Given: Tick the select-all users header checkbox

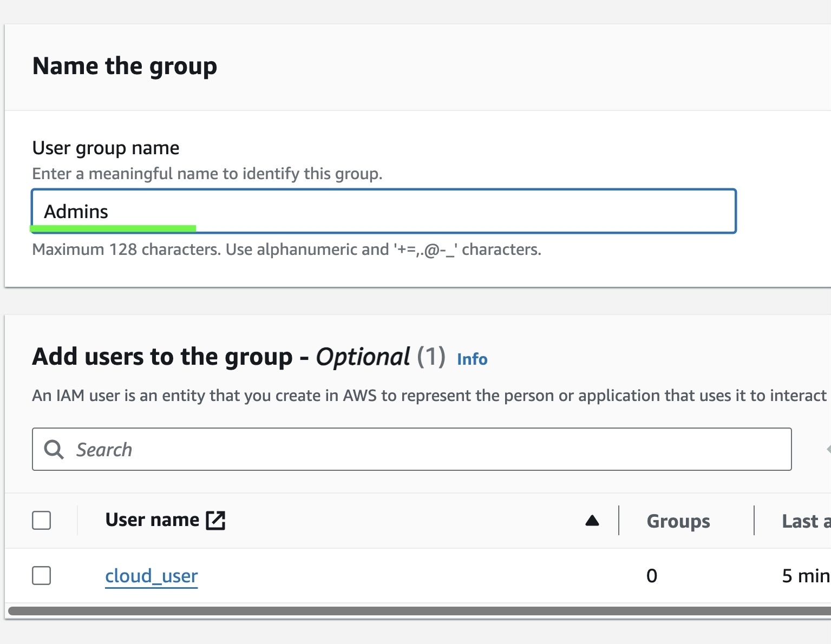Looking at the screenshot, I should click(42, 521).
